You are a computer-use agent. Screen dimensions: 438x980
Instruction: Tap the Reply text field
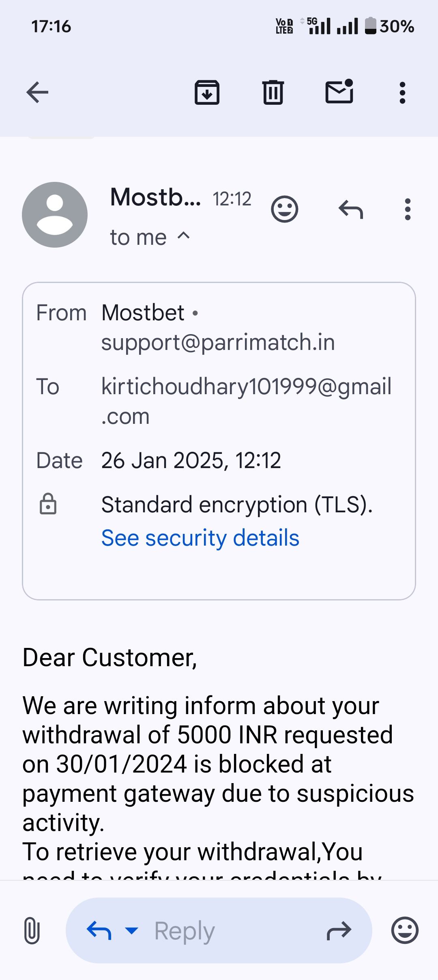click(227, 930)
